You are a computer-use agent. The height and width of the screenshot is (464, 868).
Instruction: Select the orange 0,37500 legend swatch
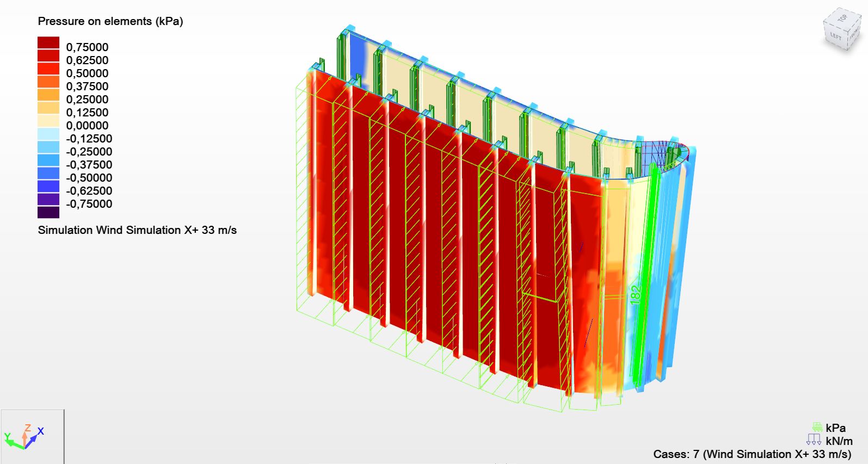click(x=48, y=82)
